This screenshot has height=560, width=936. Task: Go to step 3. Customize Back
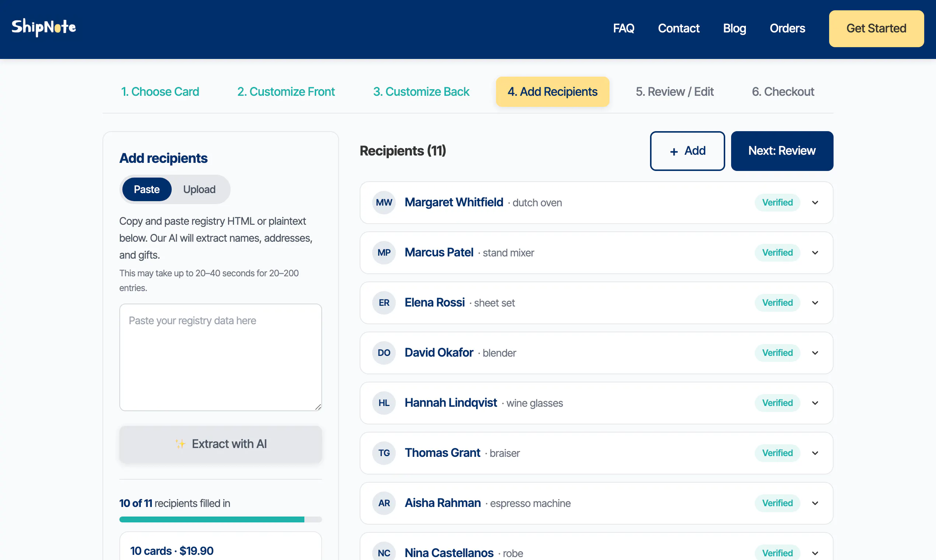click(x=421, y=92)
